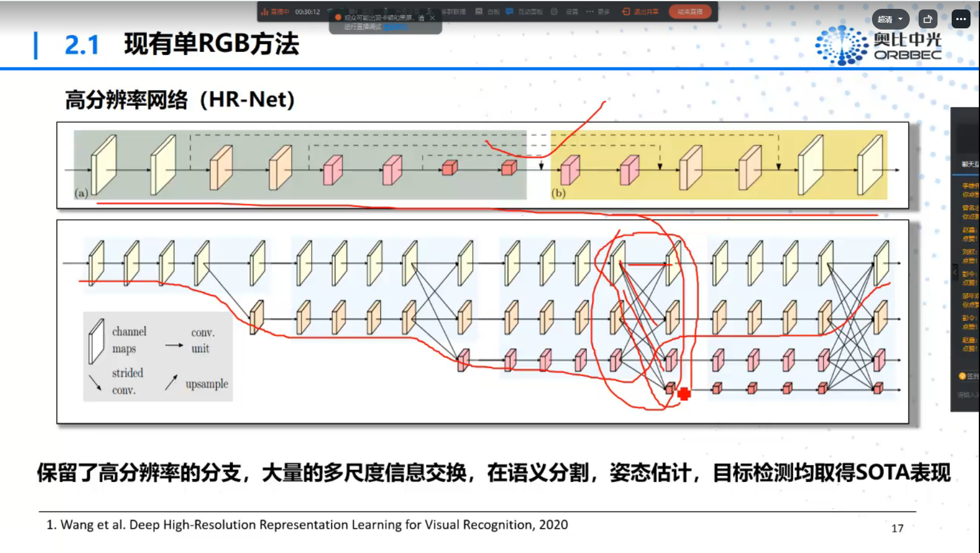This screenshot has height=553, width=980.
Task: Click the slide page number 17
Action: pyautogui.click(x=897, y=528)
